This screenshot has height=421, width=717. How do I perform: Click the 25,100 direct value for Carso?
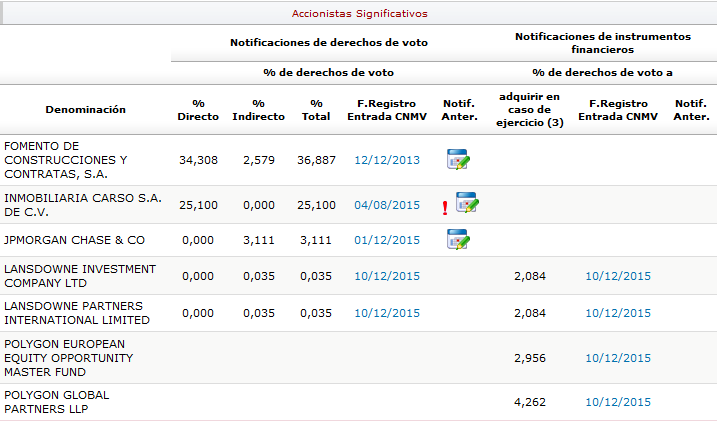click(198, 205)
